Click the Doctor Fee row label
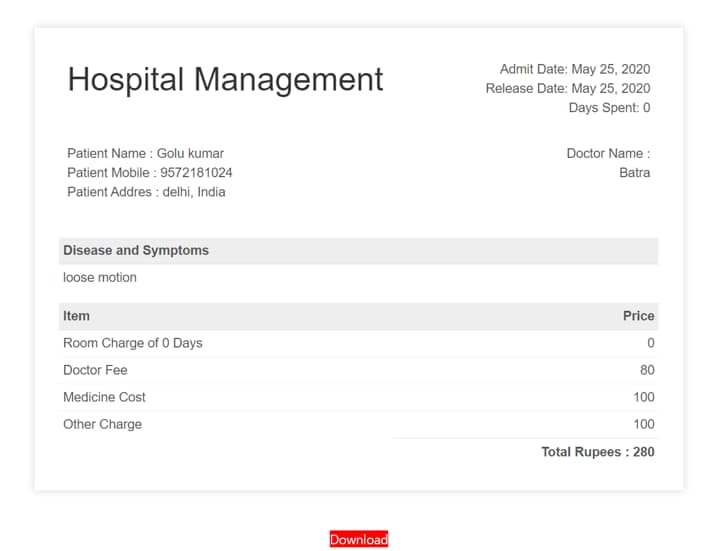 pos(95,370)
